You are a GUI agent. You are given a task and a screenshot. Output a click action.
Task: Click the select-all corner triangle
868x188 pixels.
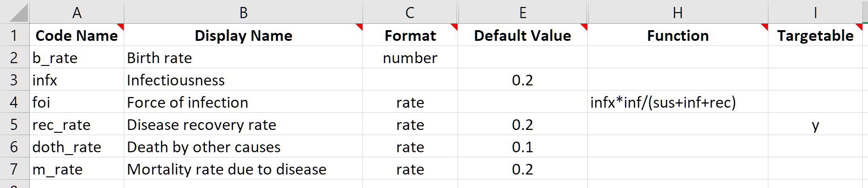pyautogui.click(x=19, y=13)
